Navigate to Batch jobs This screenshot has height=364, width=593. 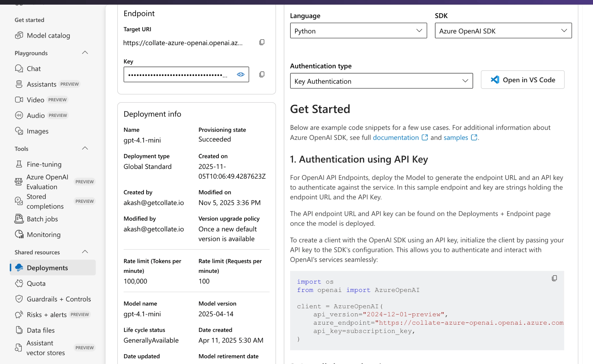pos(42,219)
